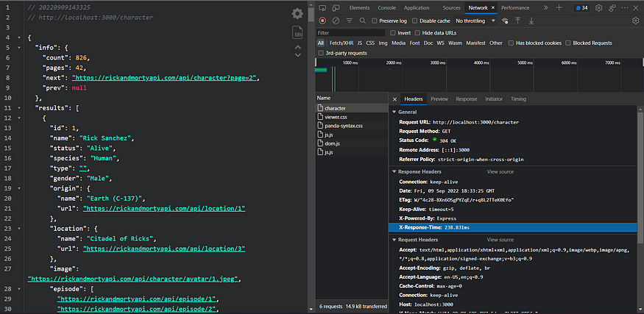Open network conditions wifi icon
644x314 pixels.
[x=505, y=21]
